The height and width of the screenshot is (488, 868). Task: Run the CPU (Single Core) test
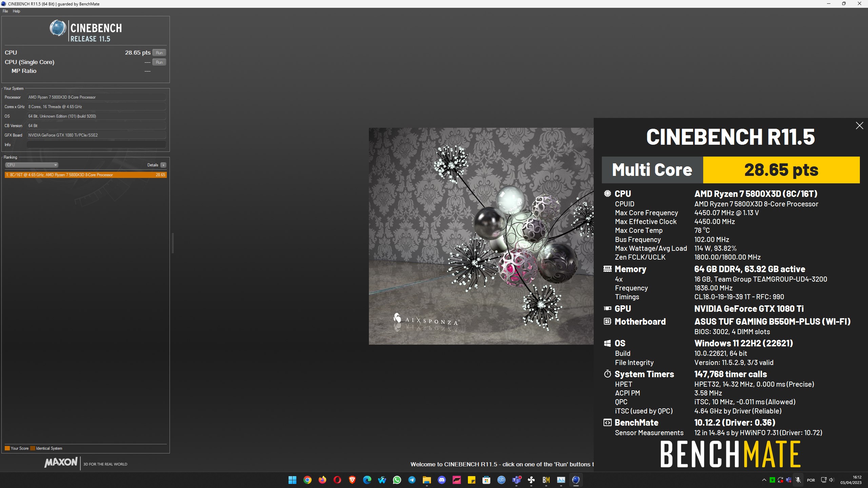pyautogui.click(x=159, y=62)
